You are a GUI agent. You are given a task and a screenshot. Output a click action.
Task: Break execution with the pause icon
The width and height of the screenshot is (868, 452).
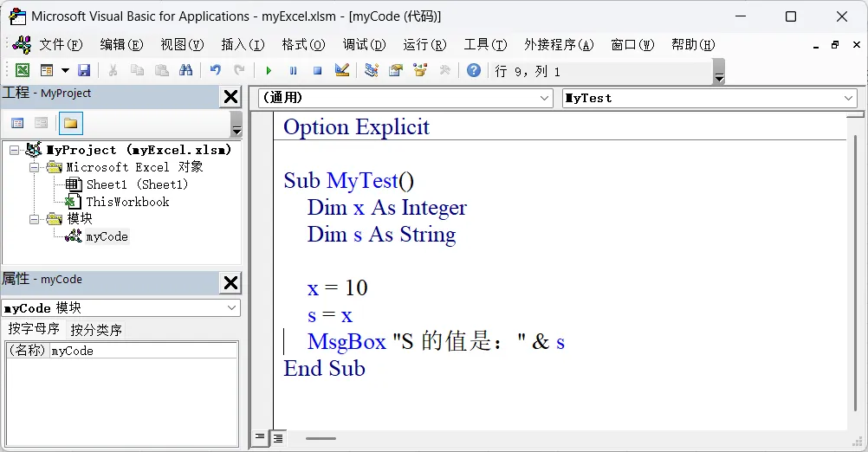pos(293,70)
